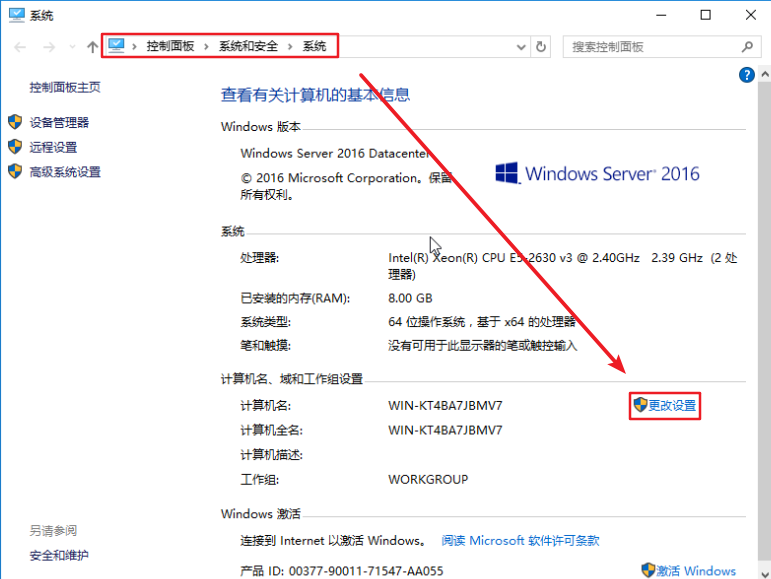771x579 pixels.
Task: Expand chevron after 系统和安全 breadcrumb
Action: click(290, 47)
